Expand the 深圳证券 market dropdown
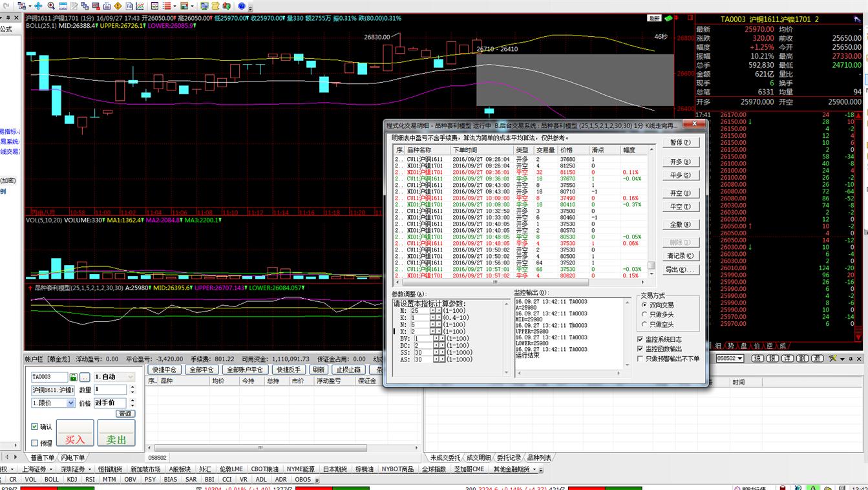Viewport: 868px width, 490px height. click(x=89, y=469)
